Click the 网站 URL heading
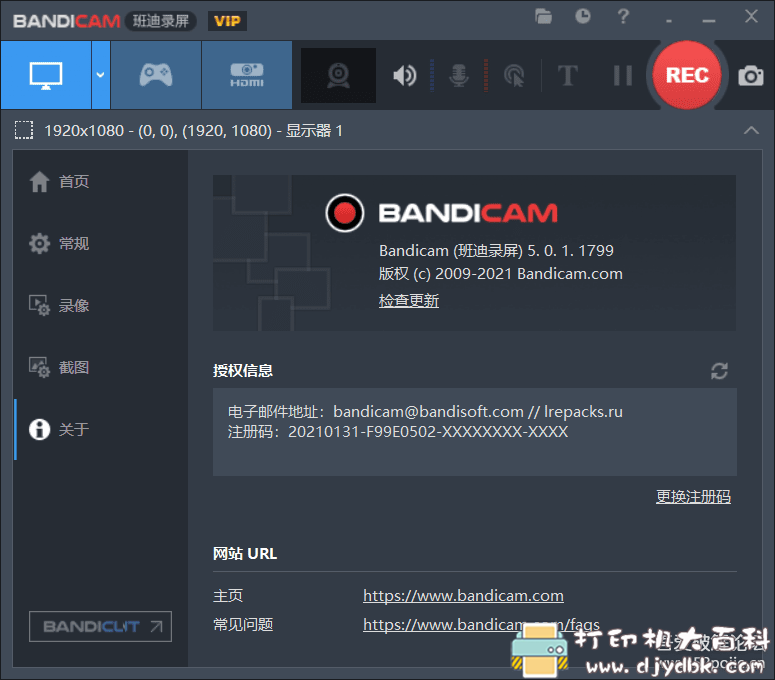This screenshot has height=680, width=775. 245,553
